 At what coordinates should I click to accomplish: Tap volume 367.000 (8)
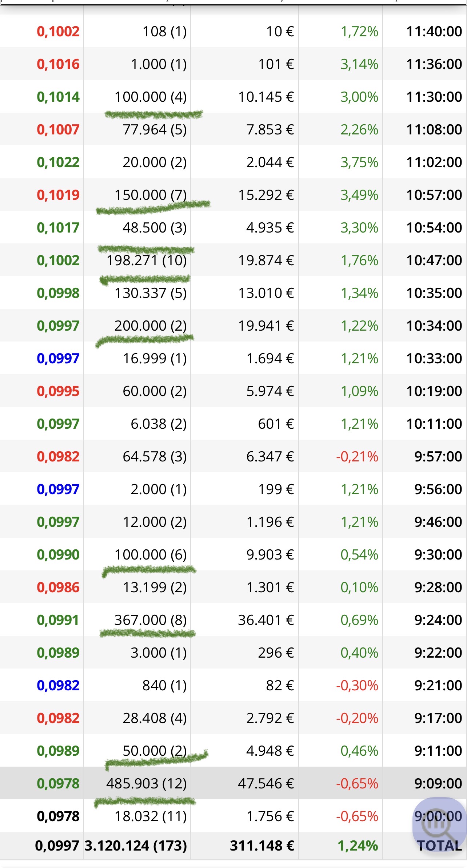[151, 620]
